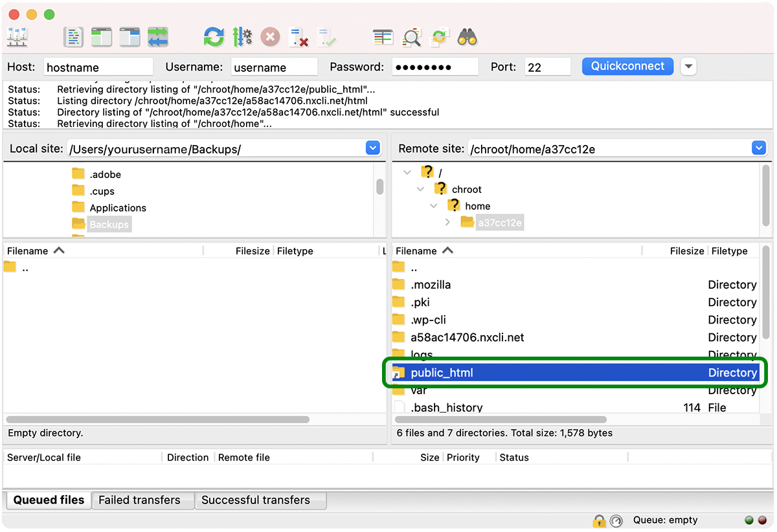Cancel the current server operation
Image resolution: width=777 pixels, height=532 pixels.
click(x=270, y=37)
